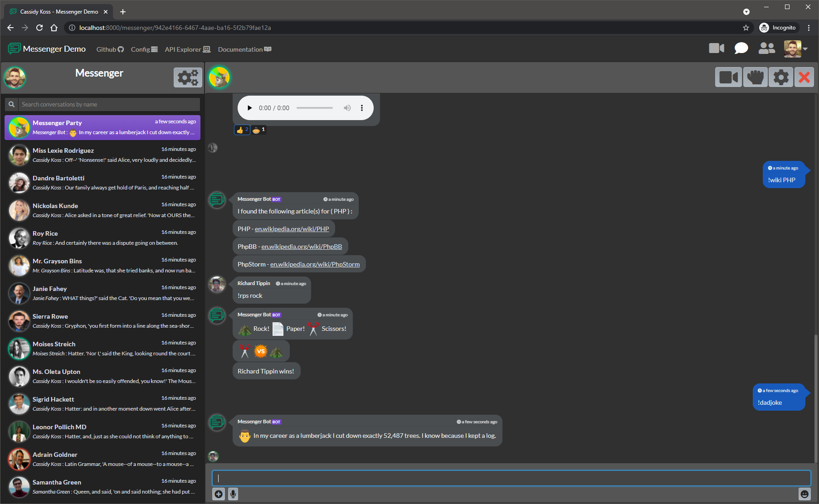Open the Config menu item
Viewport: 819px width, 504px height.
click(x=144, y=49)
